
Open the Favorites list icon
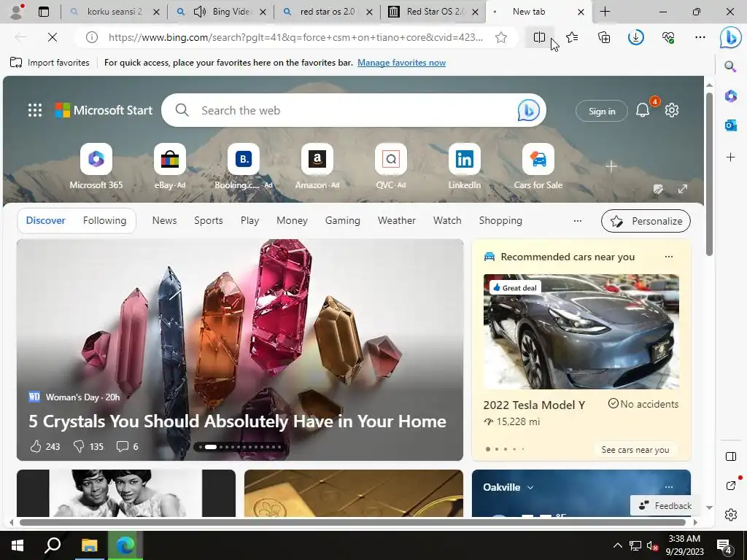572,37
